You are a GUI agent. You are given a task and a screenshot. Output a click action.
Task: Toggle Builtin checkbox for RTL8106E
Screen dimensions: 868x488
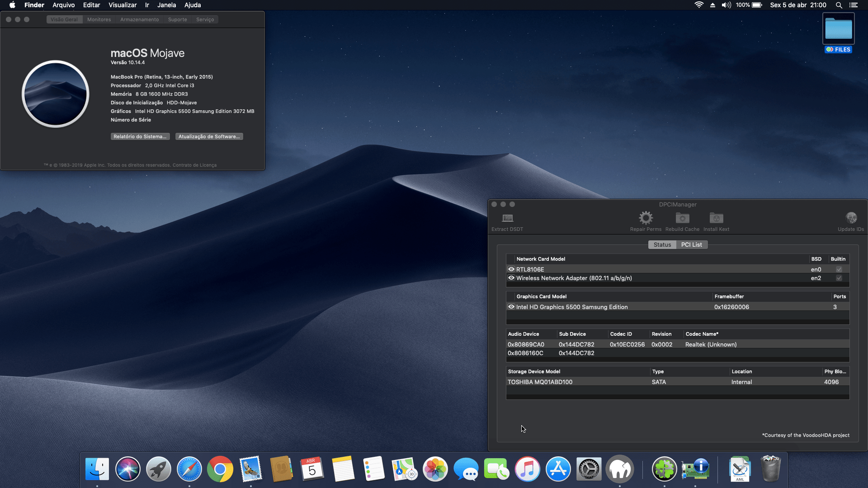tap(839, 269)
